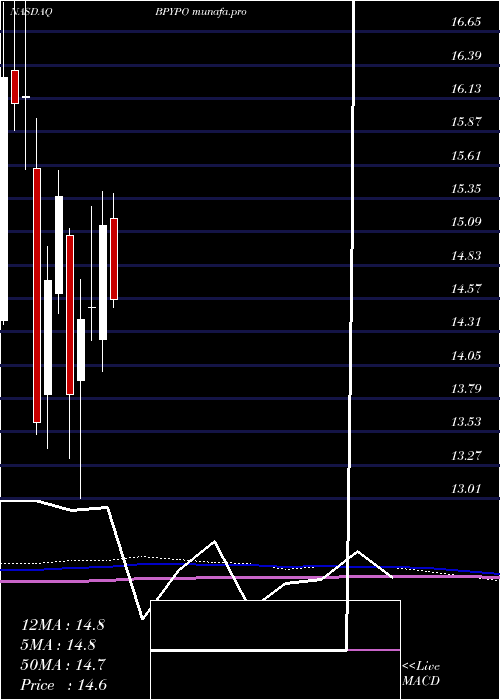Image resolution: width=500 pixels, height=700 pixels.
Task: Click the last red candlestick near 15.09
Action: 114,258
